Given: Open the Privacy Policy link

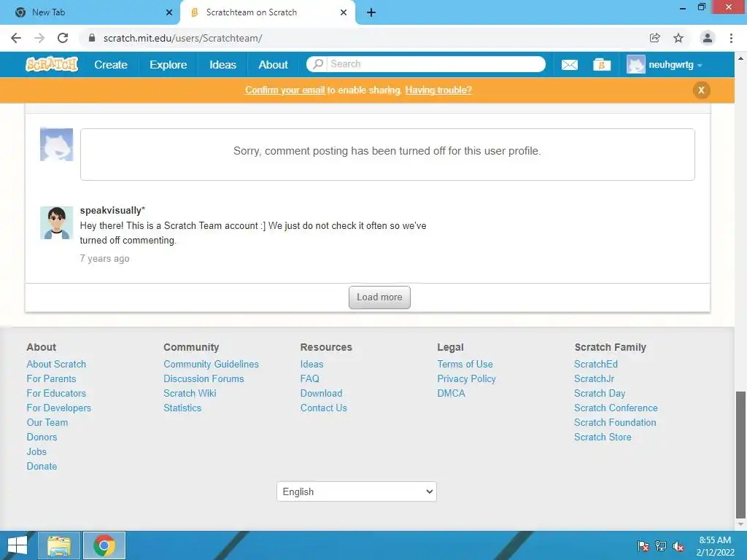Looking at the screenshot, I should coord(466,378).
